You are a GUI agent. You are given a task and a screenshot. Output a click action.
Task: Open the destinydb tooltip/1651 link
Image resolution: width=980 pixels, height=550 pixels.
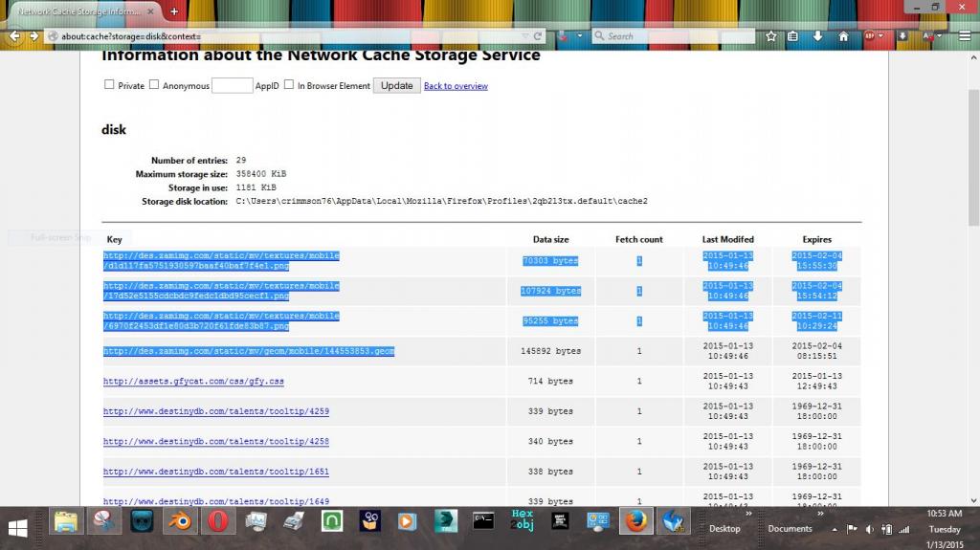[x=216, y=472]
